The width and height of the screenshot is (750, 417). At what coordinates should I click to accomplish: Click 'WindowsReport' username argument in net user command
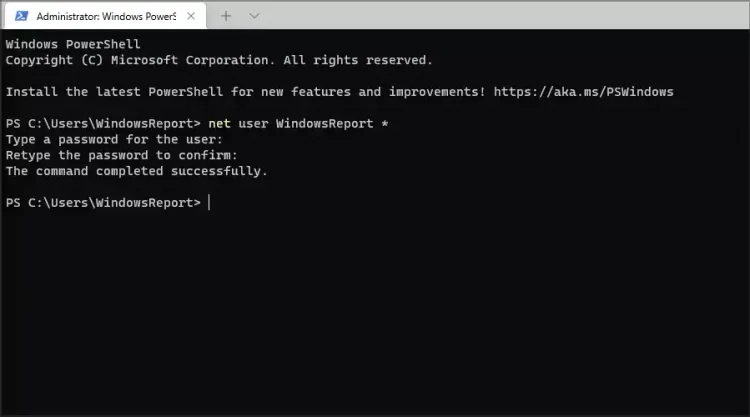325,124
